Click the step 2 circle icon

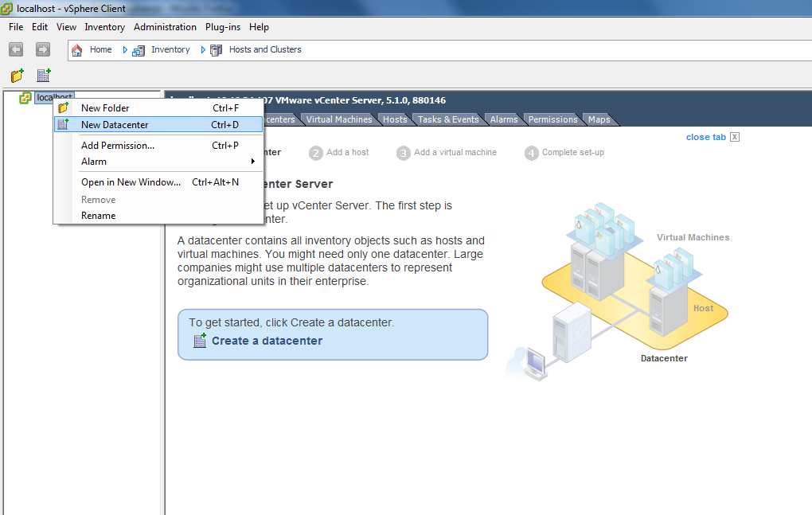point(316,153)
